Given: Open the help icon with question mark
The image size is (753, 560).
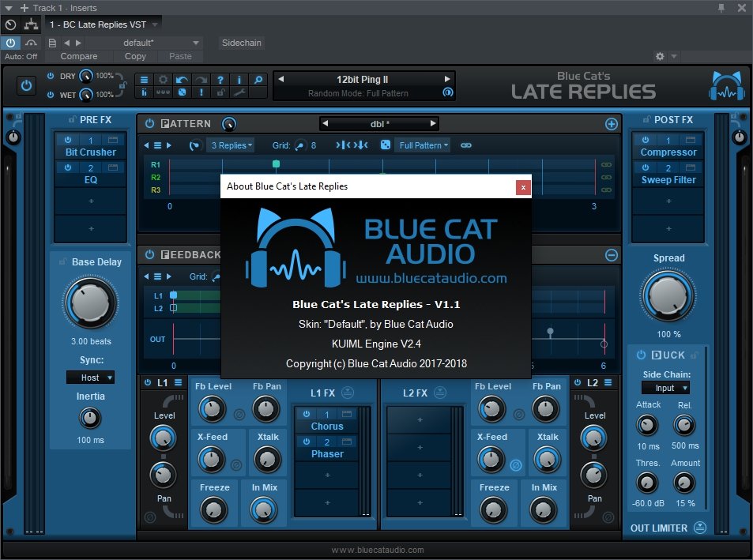Looking at the screenshot, I should (221, 80).
